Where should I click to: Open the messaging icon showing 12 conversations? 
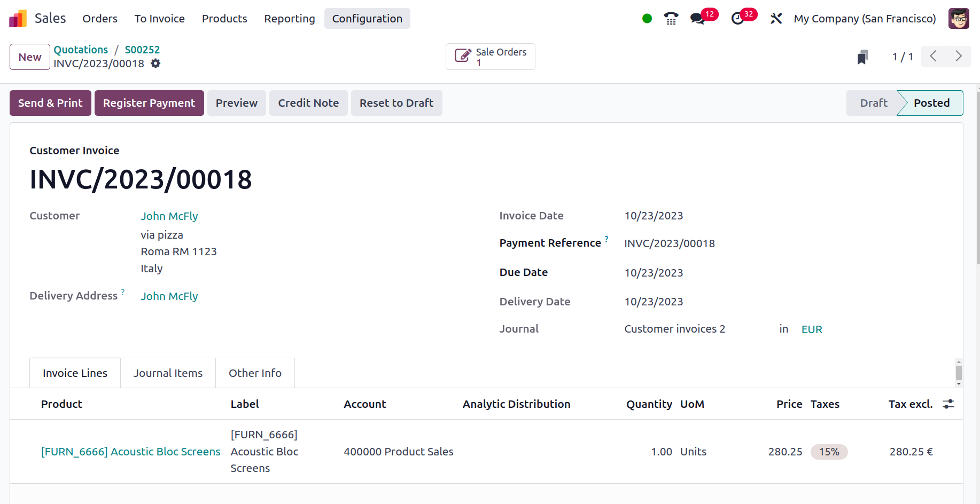696,18
